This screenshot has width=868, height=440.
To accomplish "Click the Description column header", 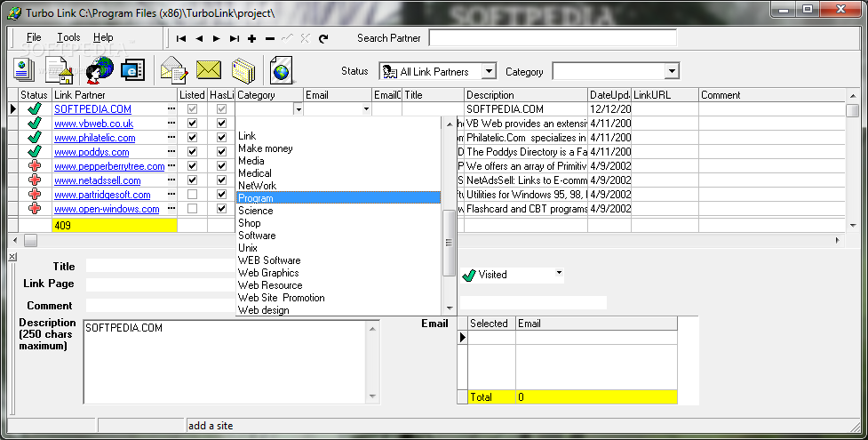I will click(x=525, y=95).
